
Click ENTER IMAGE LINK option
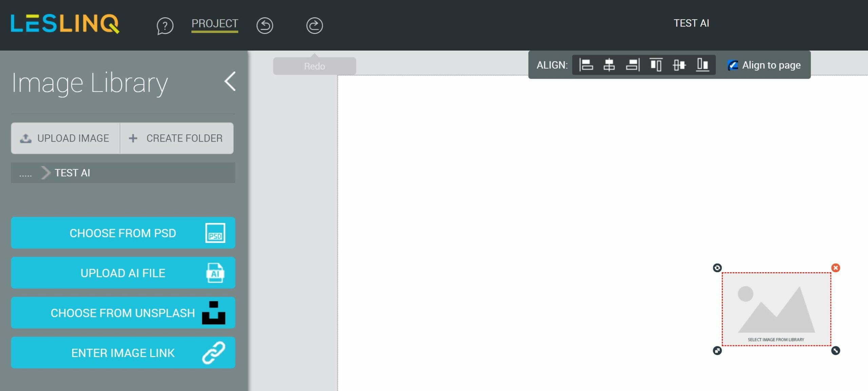point(123,352)
